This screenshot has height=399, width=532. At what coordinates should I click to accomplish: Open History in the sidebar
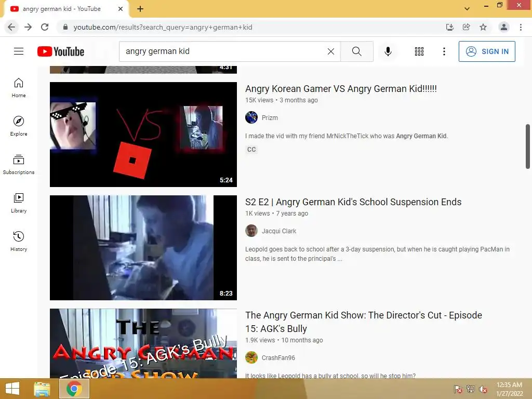pos(19,241)
